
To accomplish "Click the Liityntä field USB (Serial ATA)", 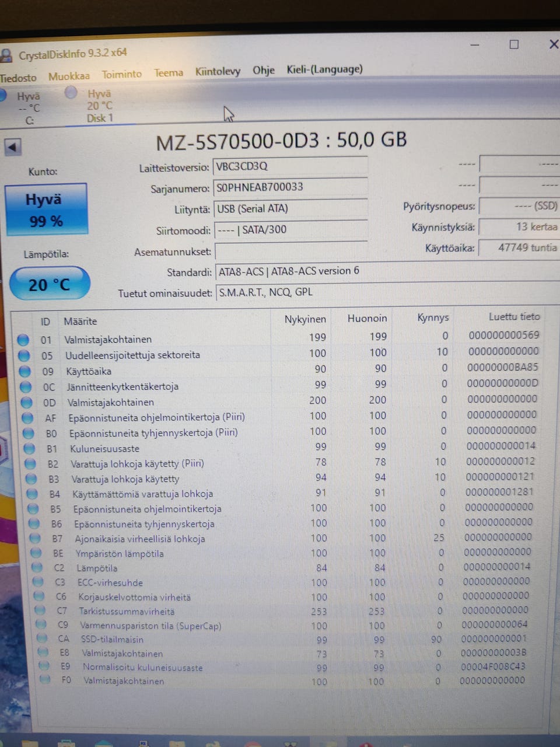I will [x=290, y=209].
